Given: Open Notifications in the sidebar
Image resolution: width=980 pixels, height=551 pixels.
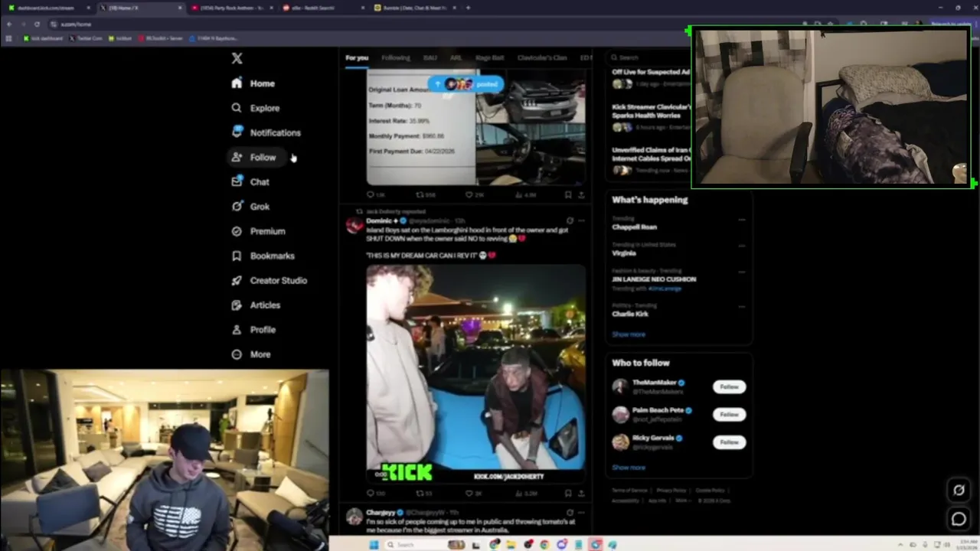Looking at the screenshot, I should (266, 132).
